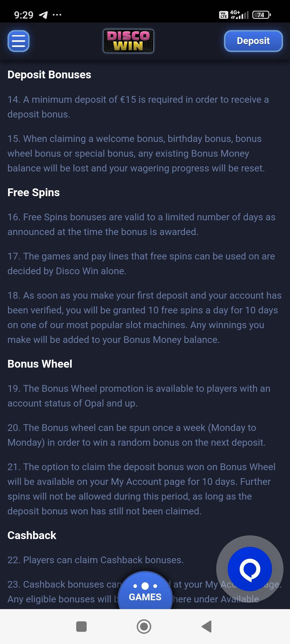This screenshot has height=644, width=290.
Task: Tap the Android back button
Action: pos(207,626)
